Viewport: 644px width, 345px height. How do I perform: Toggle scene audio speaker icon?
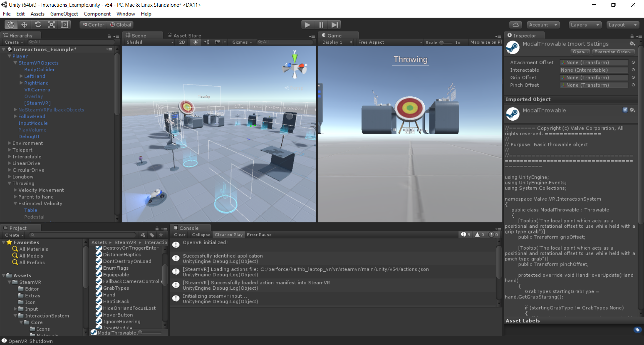click(207, 42)
